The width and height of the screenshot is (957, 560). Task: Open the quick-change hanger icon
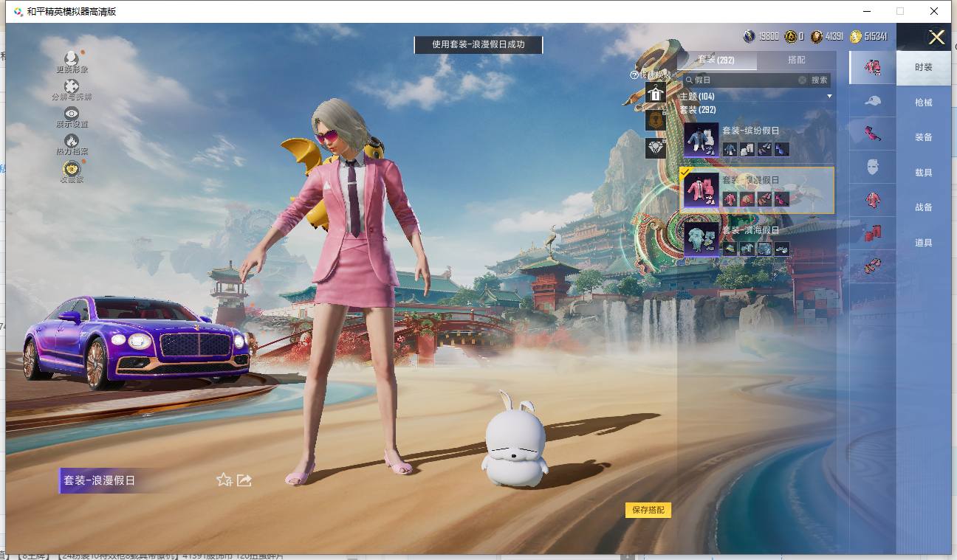click(655, 93)
